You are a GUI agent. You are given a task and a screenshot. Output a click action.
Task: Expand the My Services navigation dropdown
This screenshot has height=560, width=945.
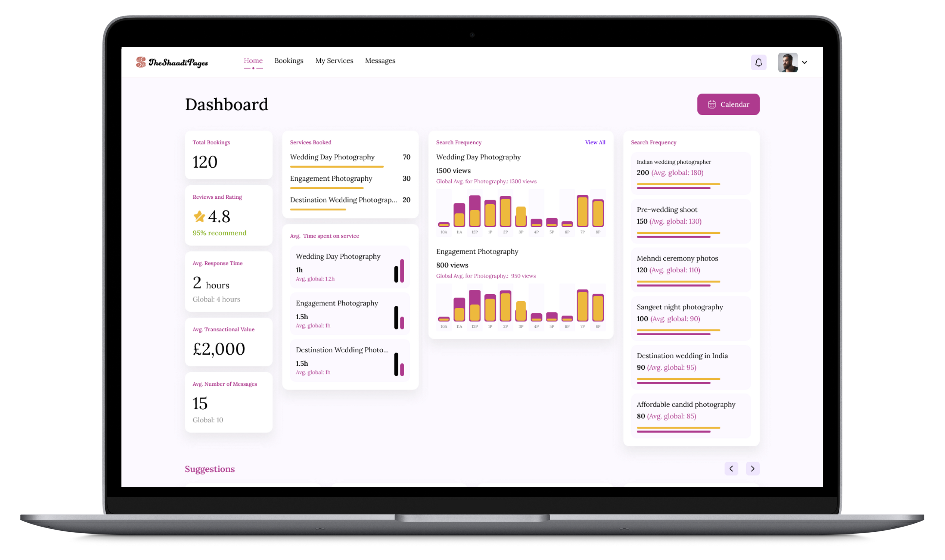pyautogui.click(x=334, y=61)
